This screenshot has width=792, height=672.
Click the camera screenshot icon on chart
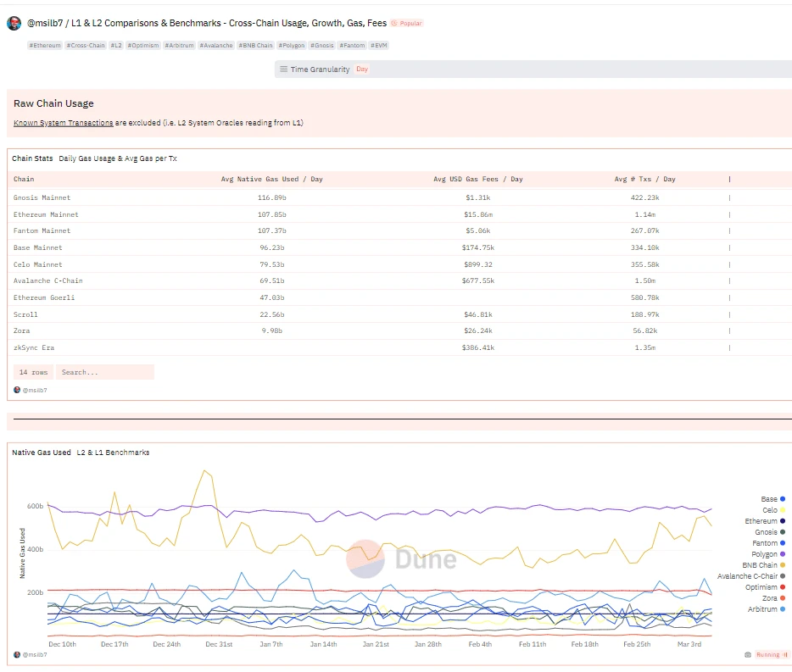(747, 654)
